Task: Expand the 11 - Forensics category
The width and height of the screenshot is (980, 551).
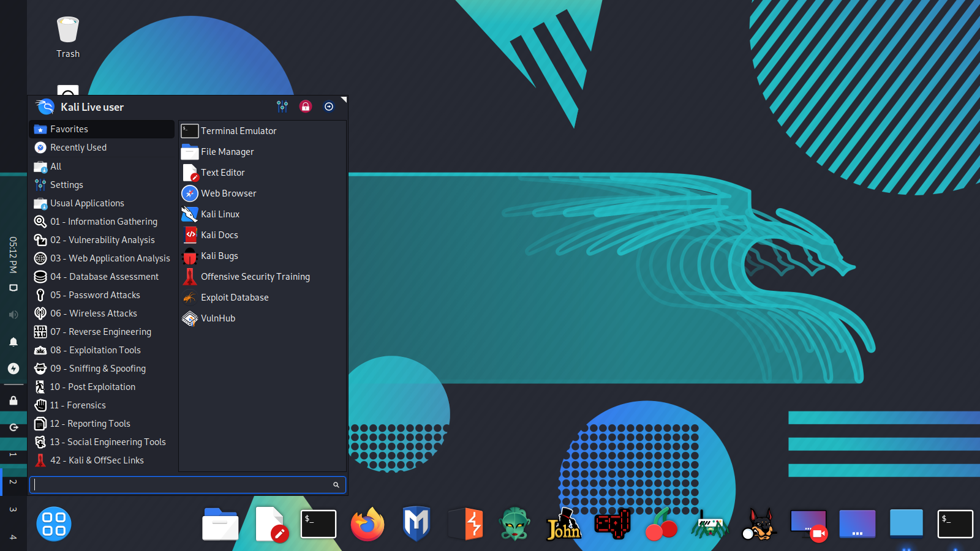Action: pos(78,405)
